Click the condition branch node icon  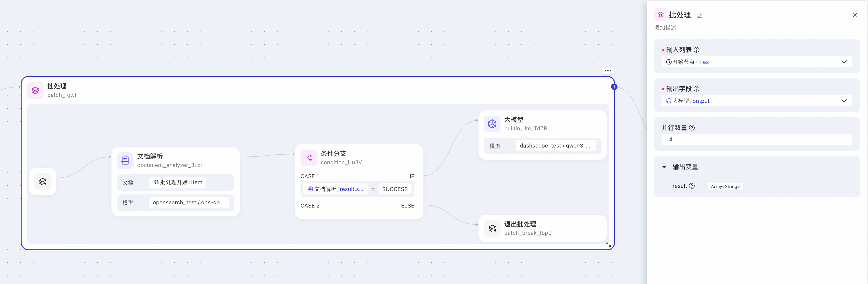point(308,158)
